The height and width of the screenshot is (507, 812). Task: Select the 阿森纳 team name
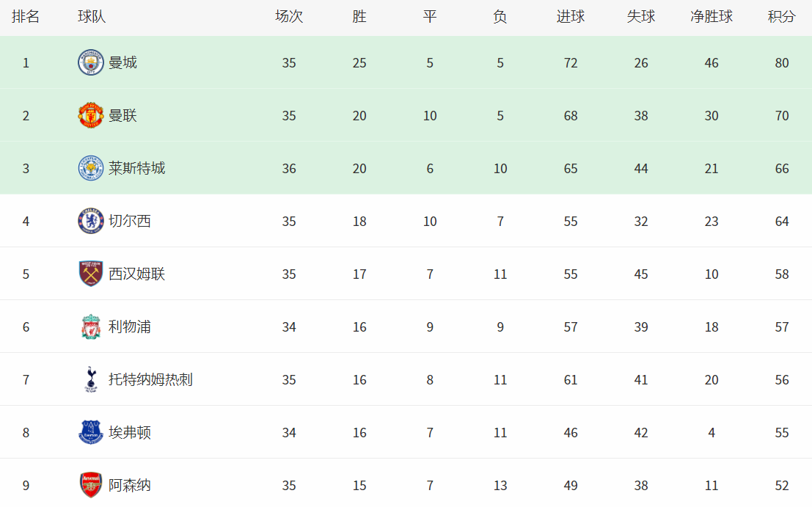pyautogui.click(x=130, y=486)
